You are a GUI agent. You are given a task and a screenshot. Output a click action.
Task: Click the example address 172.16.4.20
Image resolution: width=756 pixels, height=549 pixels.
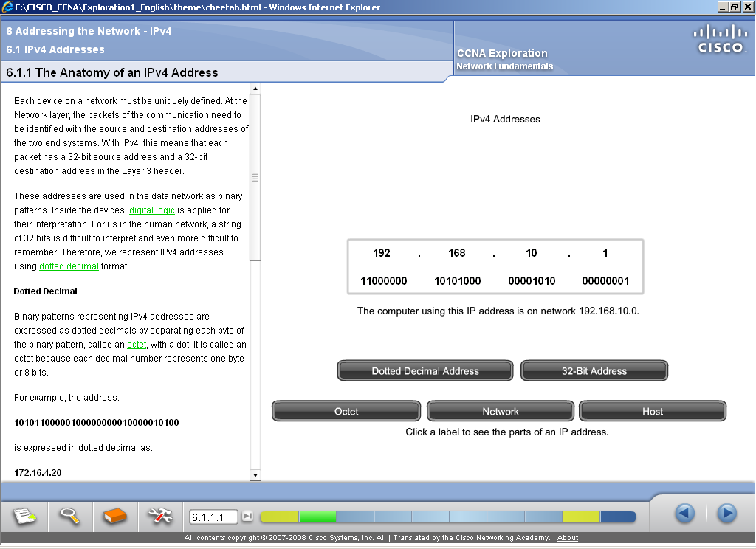[x=38, y=472]
